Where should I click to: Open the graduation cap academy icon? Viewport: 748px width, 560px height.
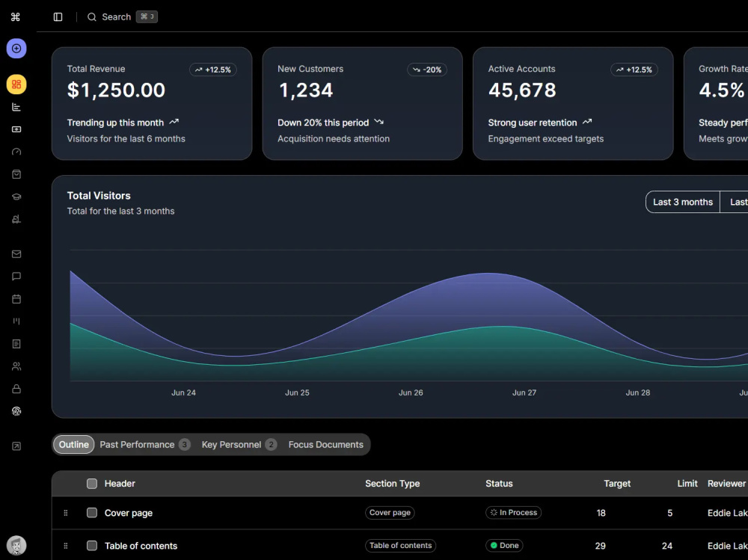[x=16, y=197]
